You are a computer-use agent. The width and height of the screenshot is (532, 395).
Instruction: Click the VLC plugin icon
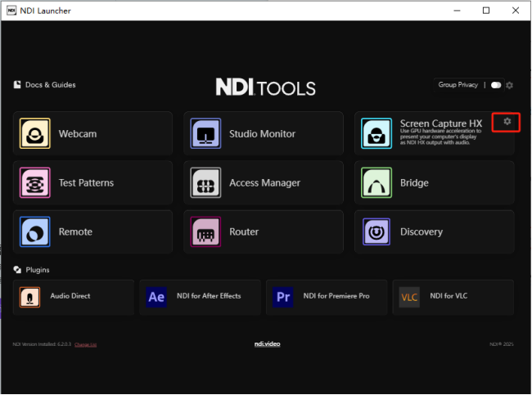(x=409, y=297)
